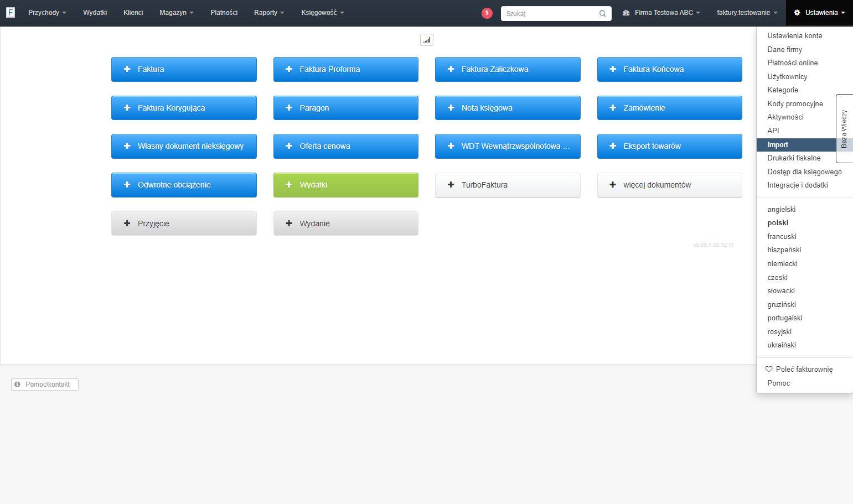Select the highlighted Import menu entry
The image size is (853, 504).
coord(795,144)
